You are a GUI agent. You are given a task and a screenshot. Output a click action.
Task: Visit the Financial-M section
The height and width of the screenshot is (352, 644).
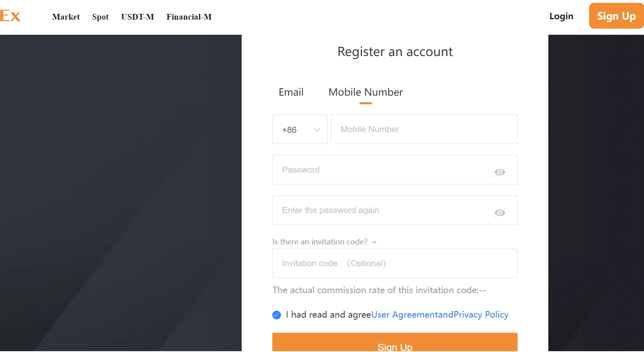point(189,17)
